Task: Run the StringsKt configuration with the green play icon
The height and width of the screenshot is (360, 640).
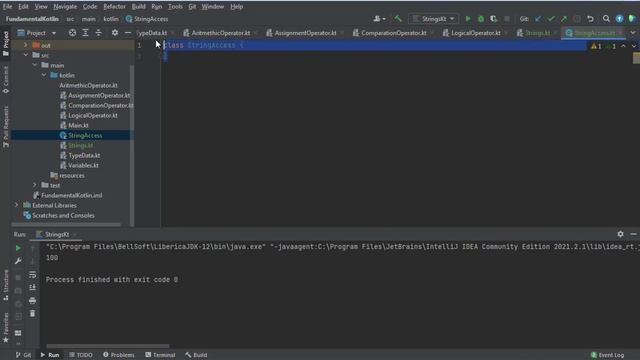Action: (468, 19)
